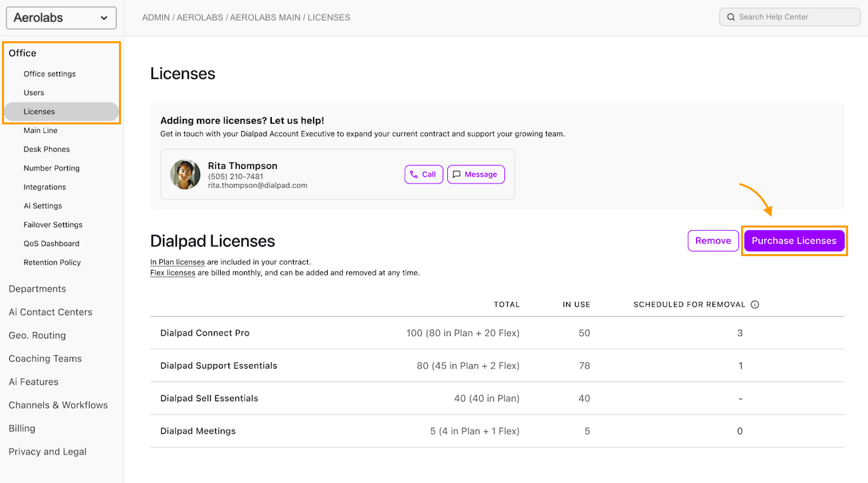This screenshot has height=483, width=868.
Task: Navigate to Desk Phones
Action: 47,149
